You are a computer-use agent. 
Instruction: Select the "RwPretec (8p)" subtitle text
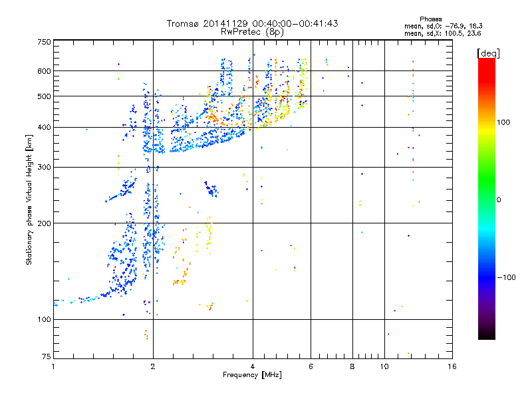[252, 32]
